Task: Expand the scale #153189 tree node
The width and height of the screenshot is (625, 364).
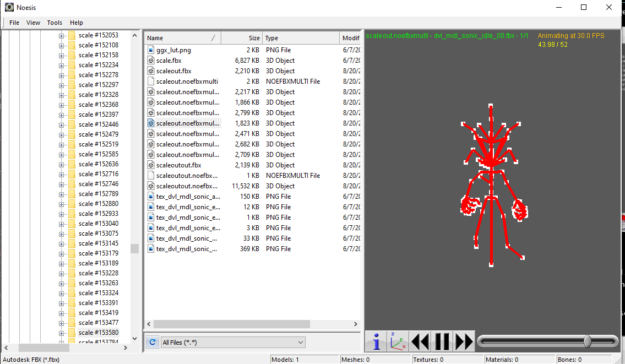Action: 61,264
